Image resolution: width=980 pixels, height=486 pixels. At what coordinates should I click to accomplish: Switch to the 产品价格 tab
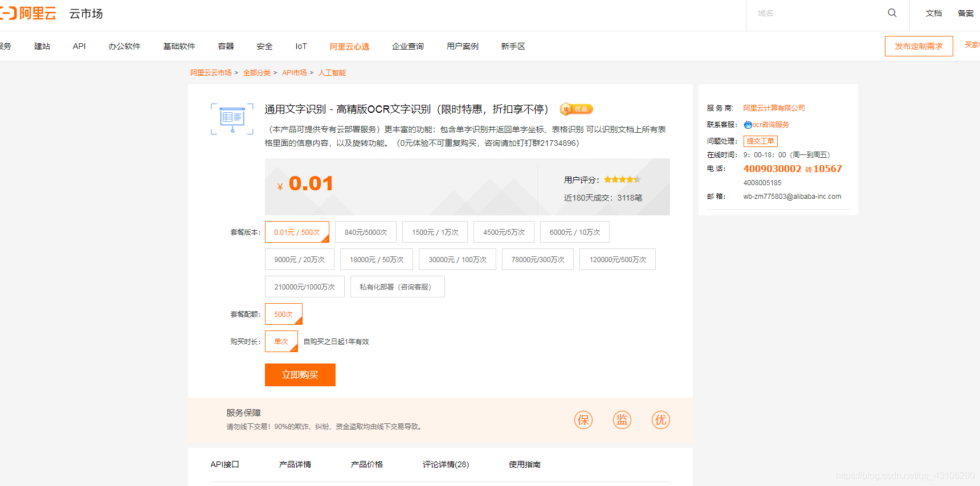coord(367,464)
